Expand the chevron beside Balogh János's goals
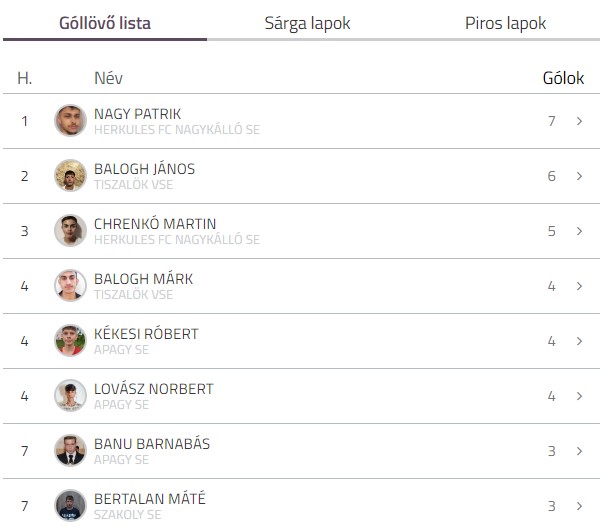The height and width of the screenshot is (530, 600). [x=579, y=176]
